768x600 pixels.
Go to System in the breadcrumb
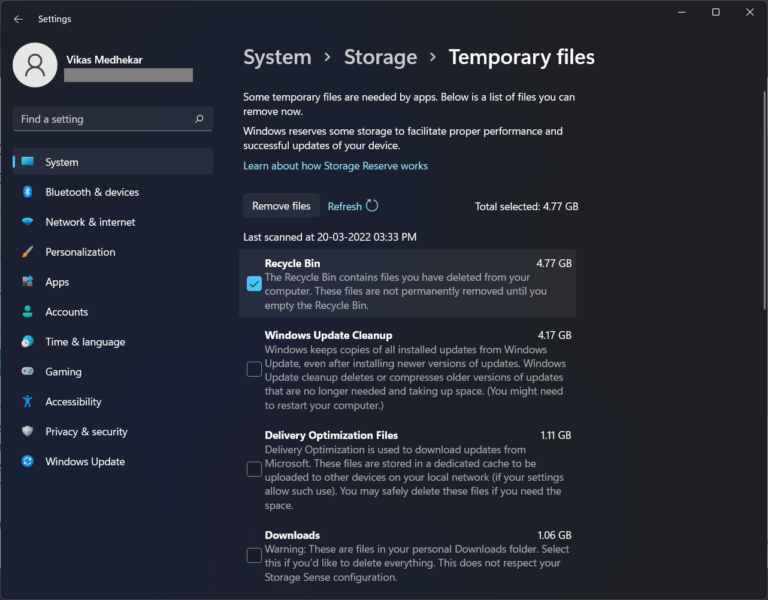pyautogui.click(x=277, y=57)
